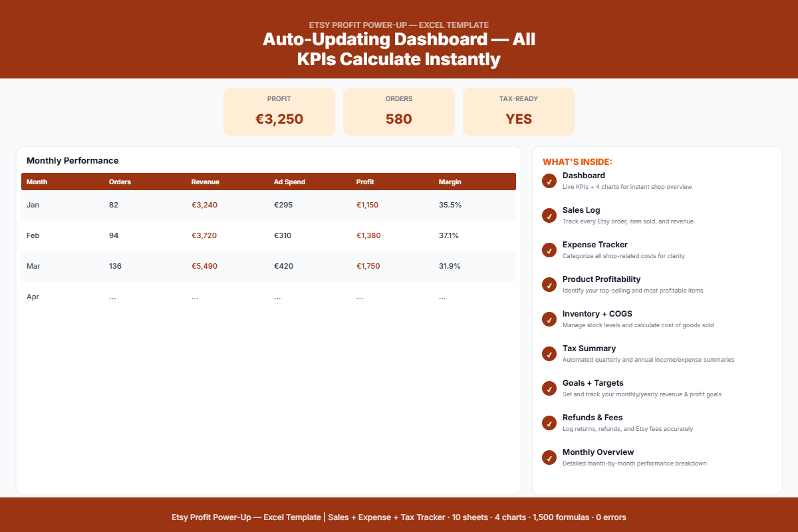Viewport: 798px width, 532px height.
Task: Click the Tax-Ready YES card
Action: [519, 112]
